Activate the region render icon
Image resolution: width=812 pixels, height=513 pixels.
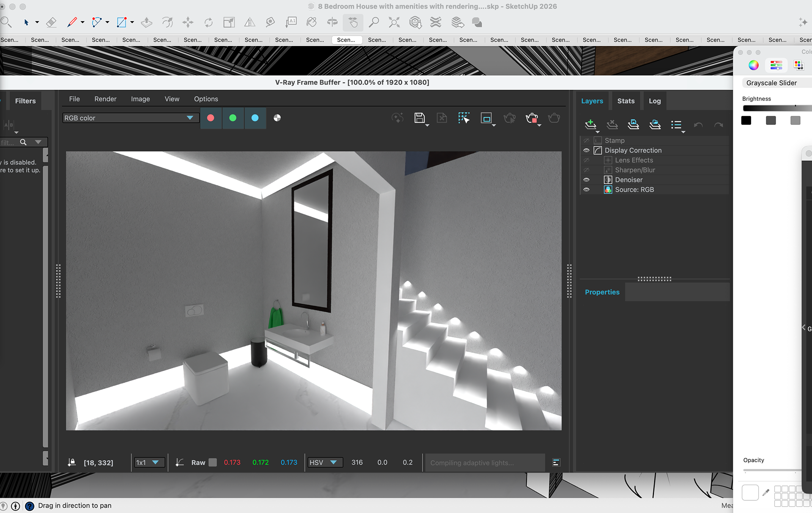tap(486, 118)
